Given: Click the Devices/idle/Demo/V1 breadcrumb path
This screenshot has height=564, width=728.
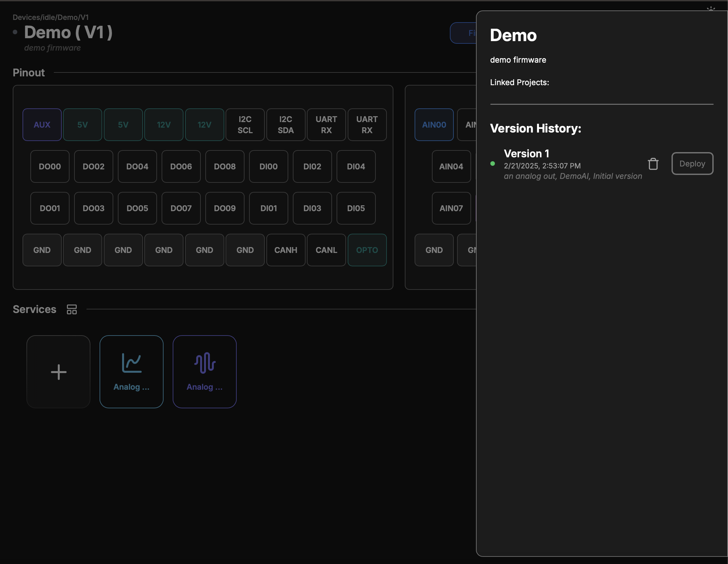Looking at the screenshot, I should click(x=51, y=17).
